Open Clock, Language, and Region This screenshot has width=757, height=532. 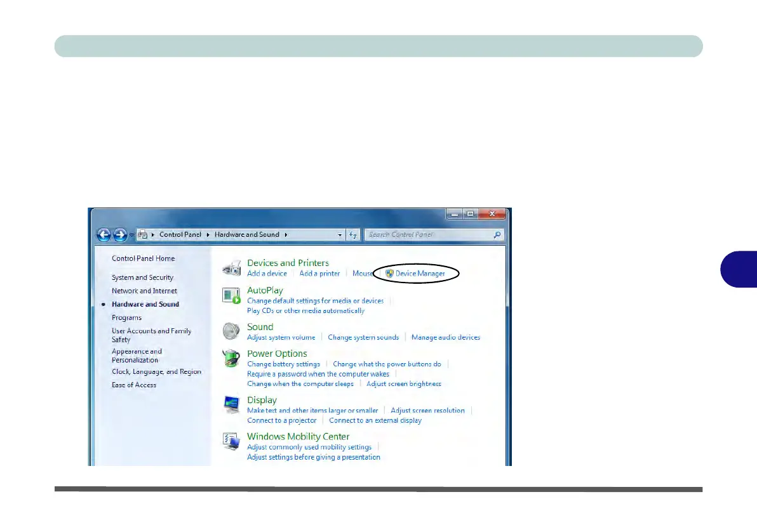[156, 372]
